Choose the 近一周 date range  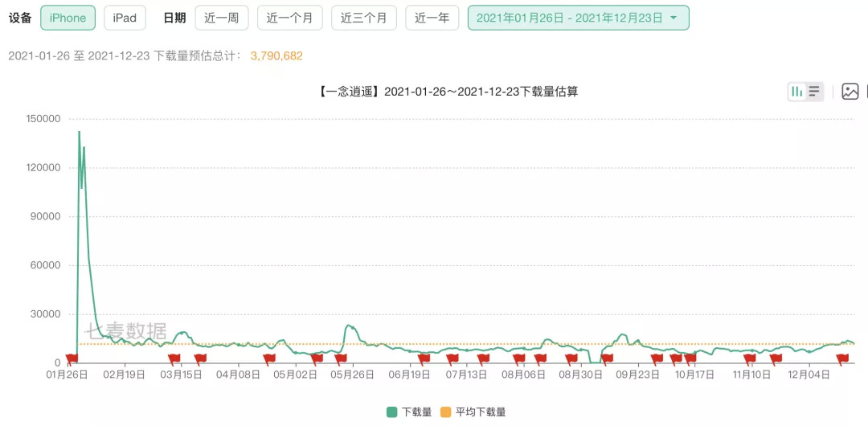[x=221, y=18]
